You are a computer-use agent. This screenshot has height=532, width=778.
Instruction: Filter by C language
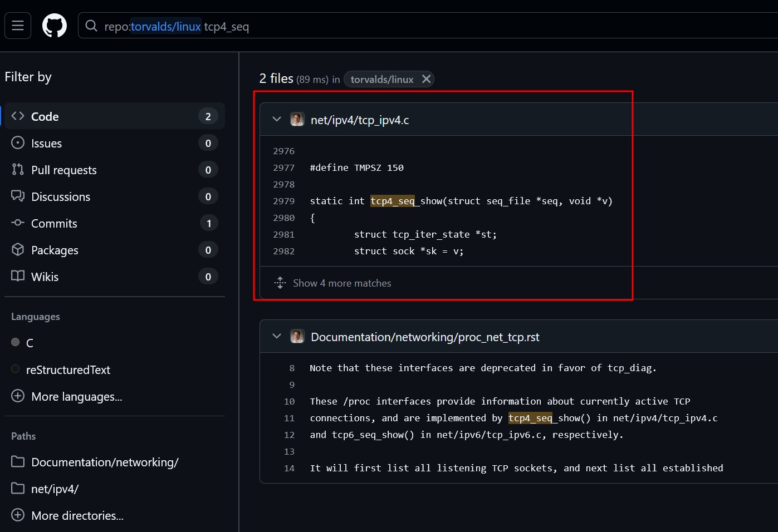coord(30,343)
